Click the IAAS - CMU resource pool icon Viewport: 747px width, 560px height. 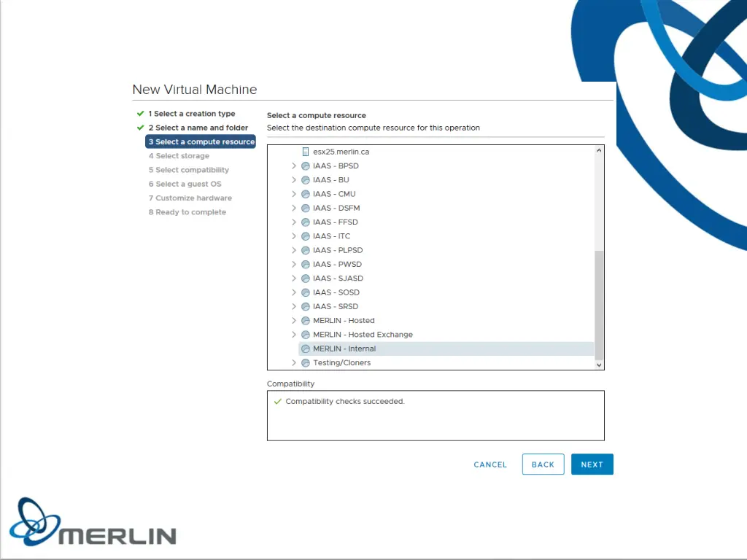click(306, 194)
